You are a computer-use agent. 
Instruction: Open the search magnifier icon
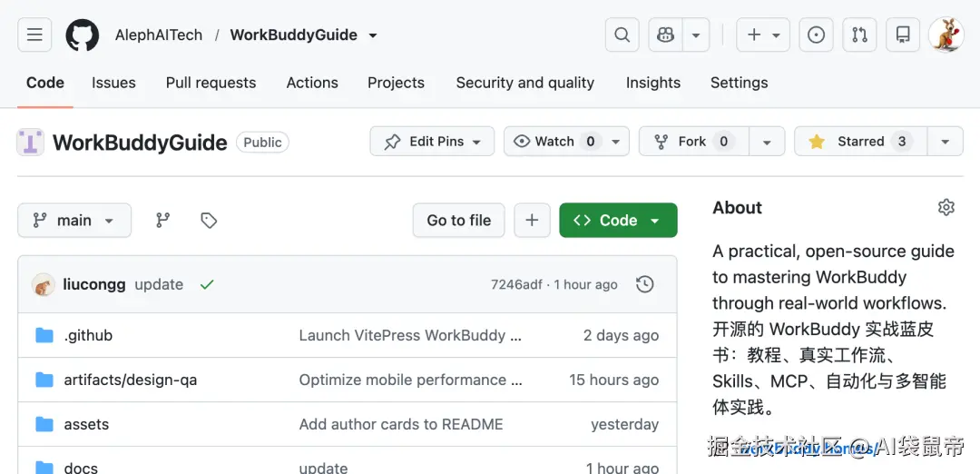coord(622,35)
